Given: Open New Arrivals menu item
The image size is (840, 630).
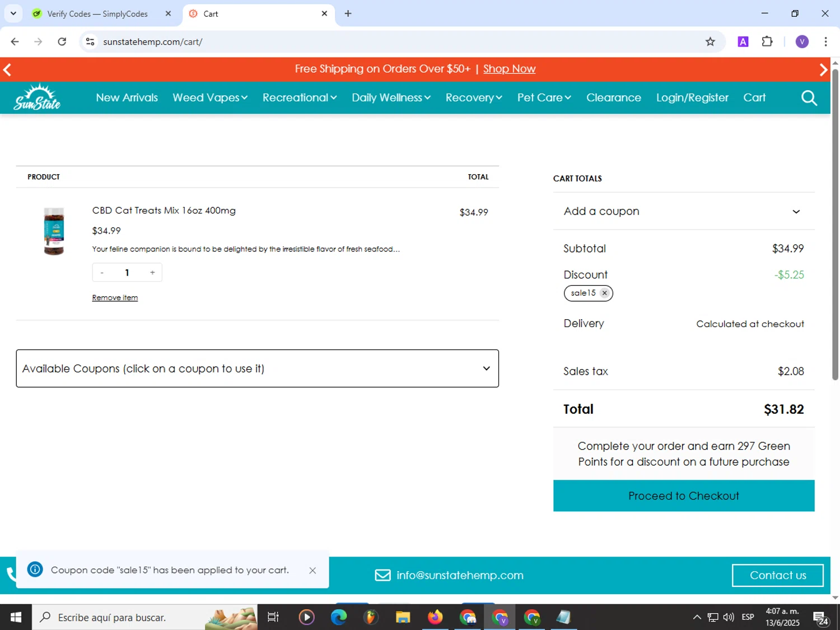Looking at the screenshot, I should 127,97.
